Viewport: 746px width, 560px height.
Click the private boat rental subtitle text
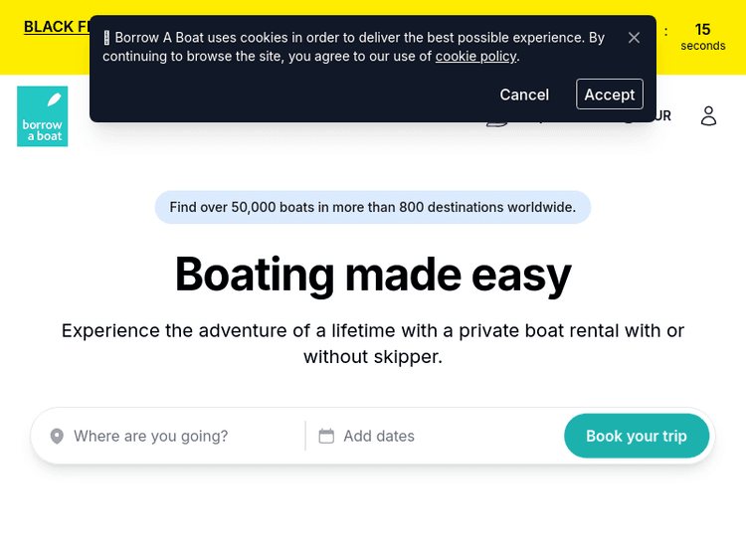(372, 343)
